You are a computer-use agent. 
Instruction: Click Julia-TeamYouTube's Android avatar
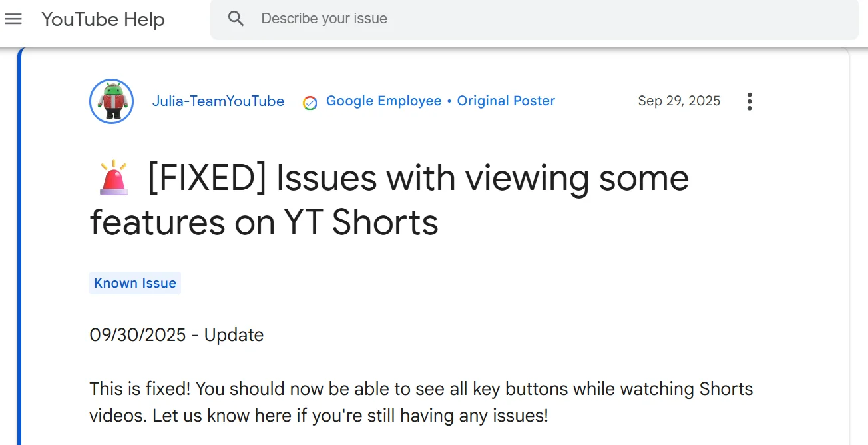click(111, 101)
